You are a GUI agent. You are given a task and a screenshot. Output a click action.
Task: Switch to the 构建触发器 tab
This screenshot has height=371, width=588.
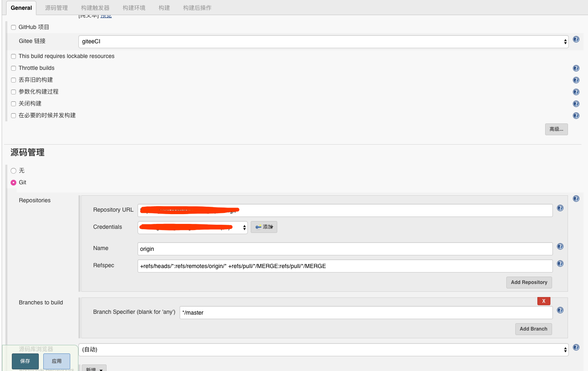point(95,8)
